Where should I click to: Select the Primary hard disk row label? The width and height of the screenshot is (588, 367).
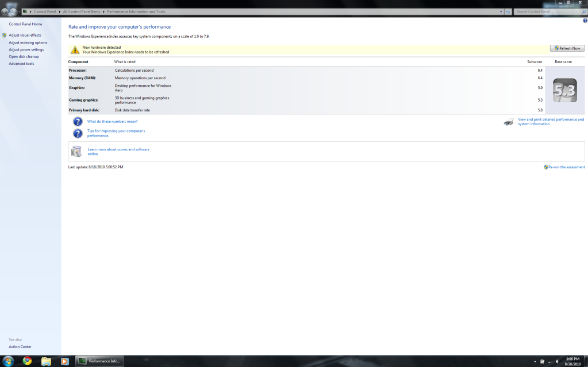click(x=84, y=110)
